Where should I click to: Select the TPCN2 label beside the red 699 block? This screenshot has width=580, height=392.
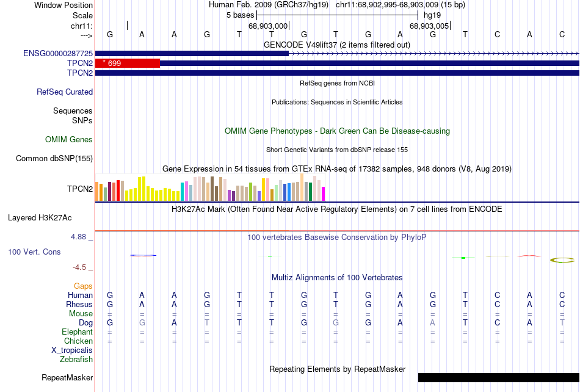tap(80, 64)
